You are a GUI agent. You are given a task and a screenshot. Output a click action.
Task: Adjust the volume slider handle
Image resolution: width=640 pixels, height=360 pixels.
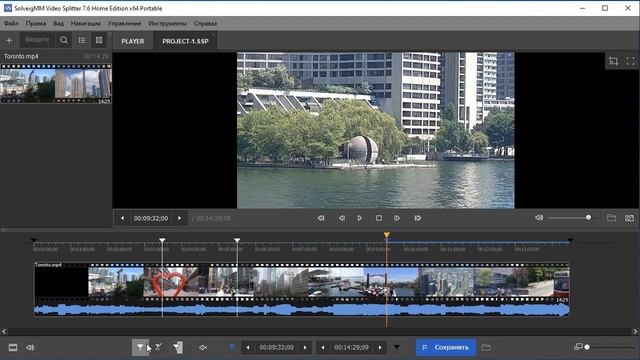[x=588, y=218]
